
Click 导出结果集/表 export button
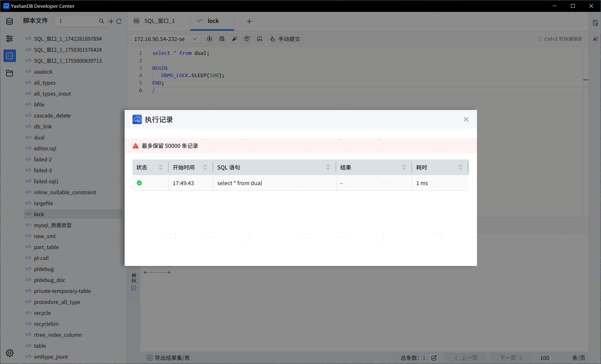[168, 358]
